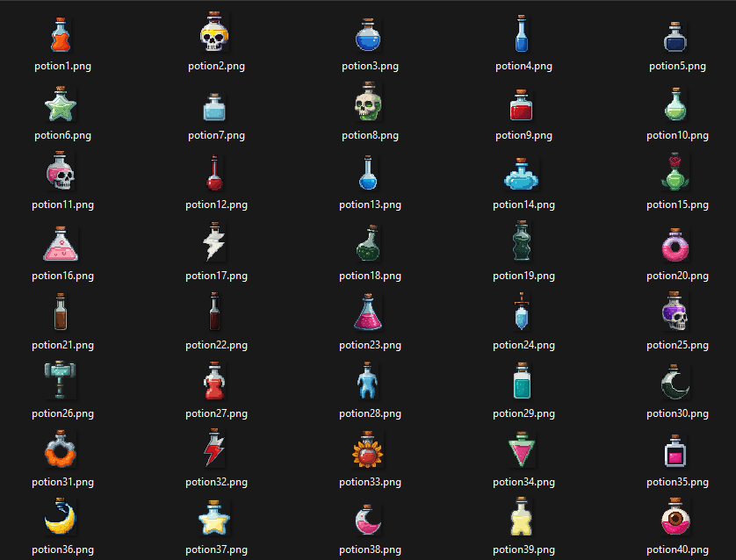
Task: Click the potion1.png file name
Action: (x=62, y=66)
